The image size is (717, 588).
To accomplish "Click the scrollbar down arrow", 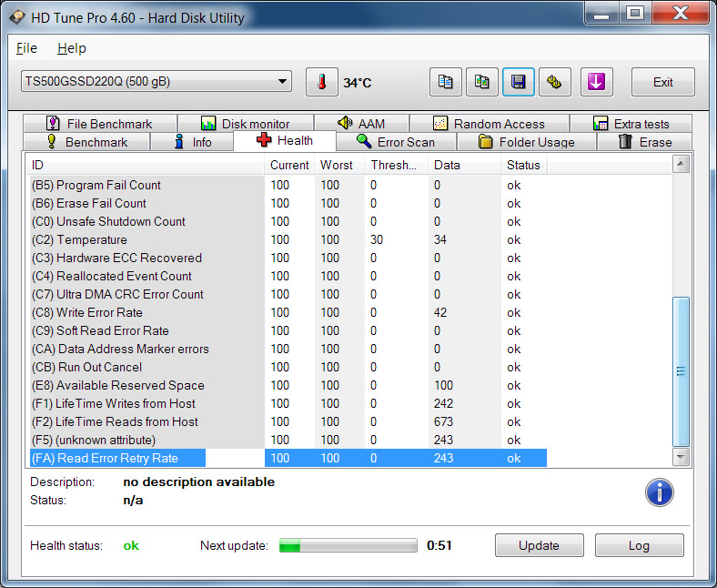I will point(681,457).
